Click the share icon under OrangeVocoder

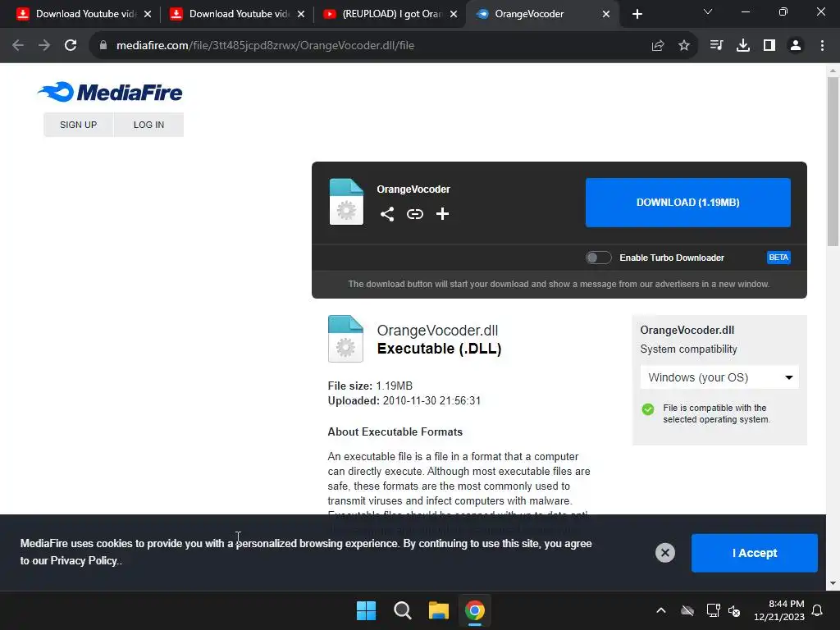(x=387, y=214)
